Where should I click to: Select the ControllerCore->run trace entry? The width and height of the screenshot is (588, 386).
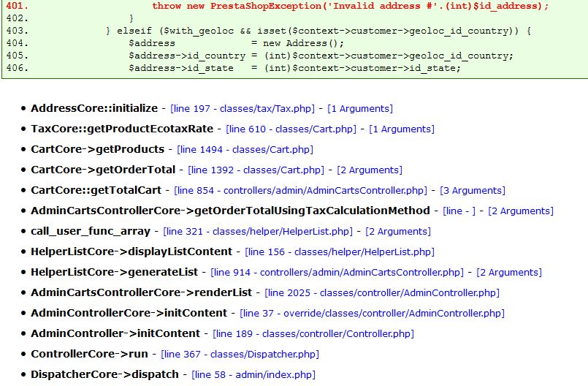pyautogui.click(x=89, y=354)
